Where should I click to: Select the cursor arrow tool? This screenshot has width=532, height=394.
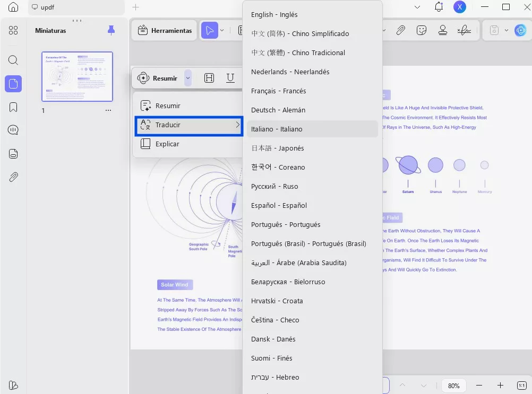click(210, 30)
